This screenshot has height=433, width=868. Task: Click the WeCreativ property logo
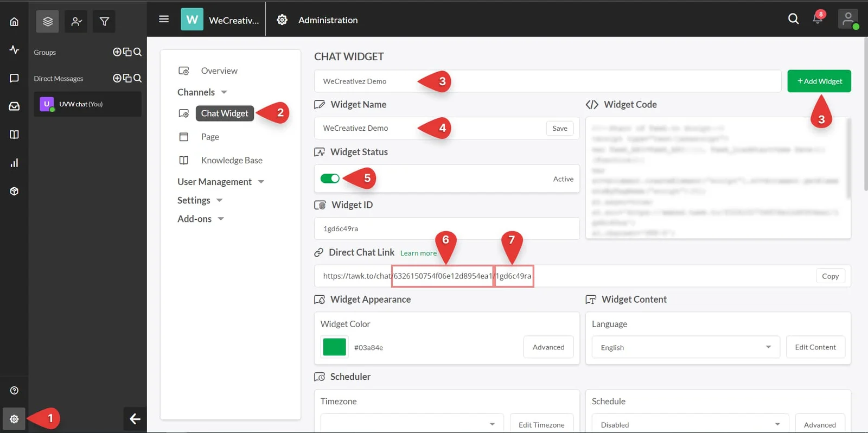[192, 20]
